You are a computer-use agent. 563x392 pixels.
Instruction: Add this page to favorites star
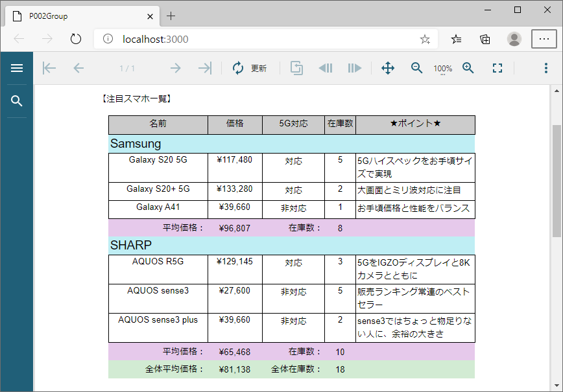coord(425,39)
